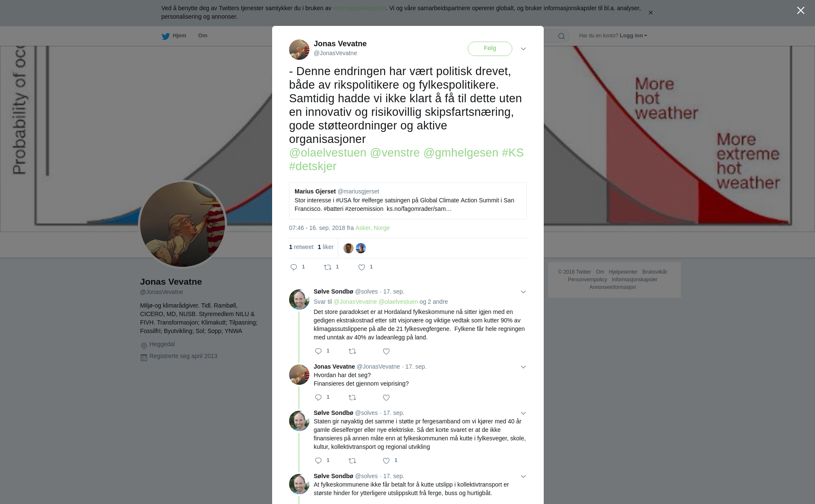Open the quoted Marius Gjerset tweet
This screenshot has width=815, height=504.
tap(407, 201)
